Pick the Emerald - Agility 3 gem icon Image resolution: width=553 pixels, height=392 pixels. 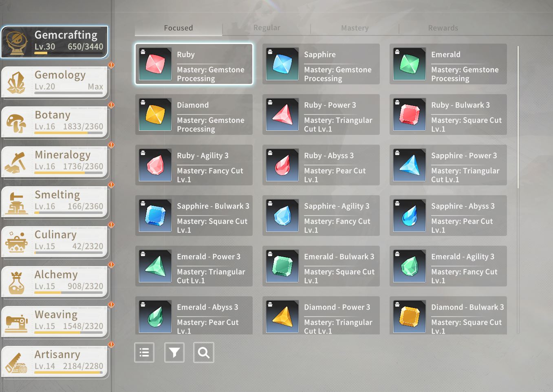(x=409, y=266)
